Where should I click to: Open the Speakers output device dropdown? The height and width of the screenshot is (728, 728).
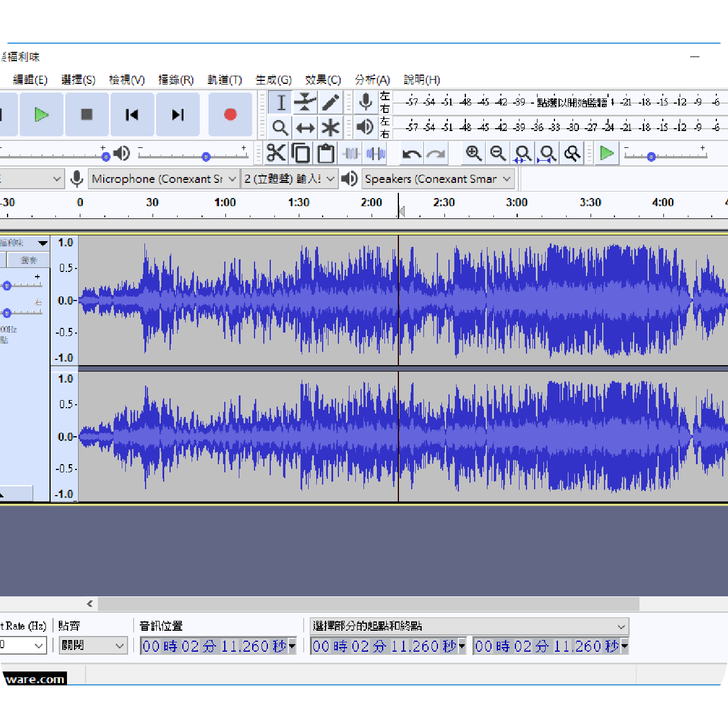(x=438, y=179)
